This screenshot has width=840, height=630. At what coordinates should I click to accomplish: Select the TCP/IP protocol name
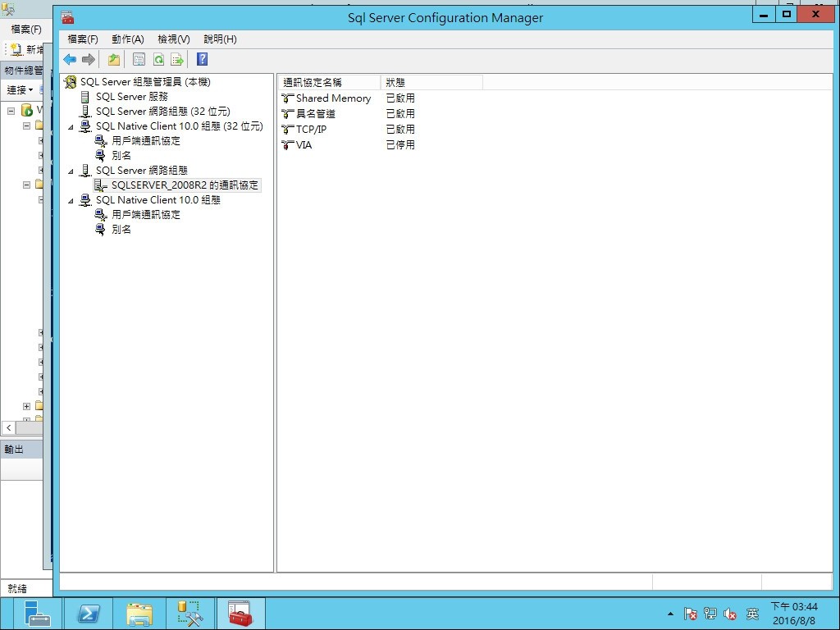(x=311, y=129)
